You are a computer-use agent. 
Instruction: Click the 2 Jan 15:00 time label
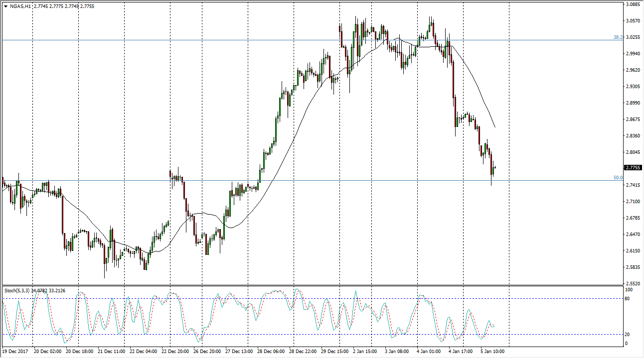coord(366,352)
